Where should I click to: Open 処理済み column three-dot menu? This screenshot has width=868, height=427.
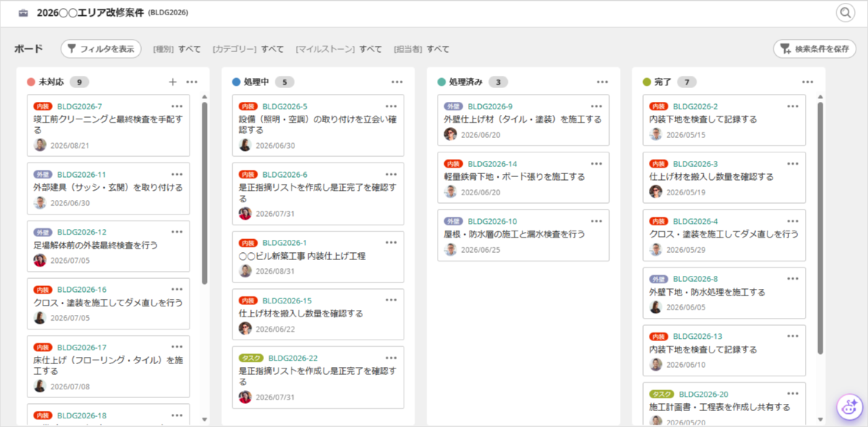(x=603, y=82)
